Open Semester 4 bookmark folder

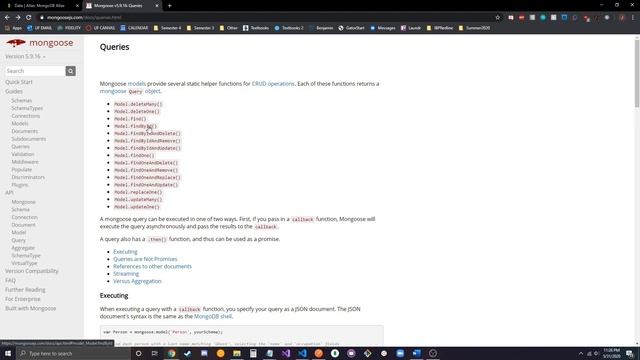[167, 28]
